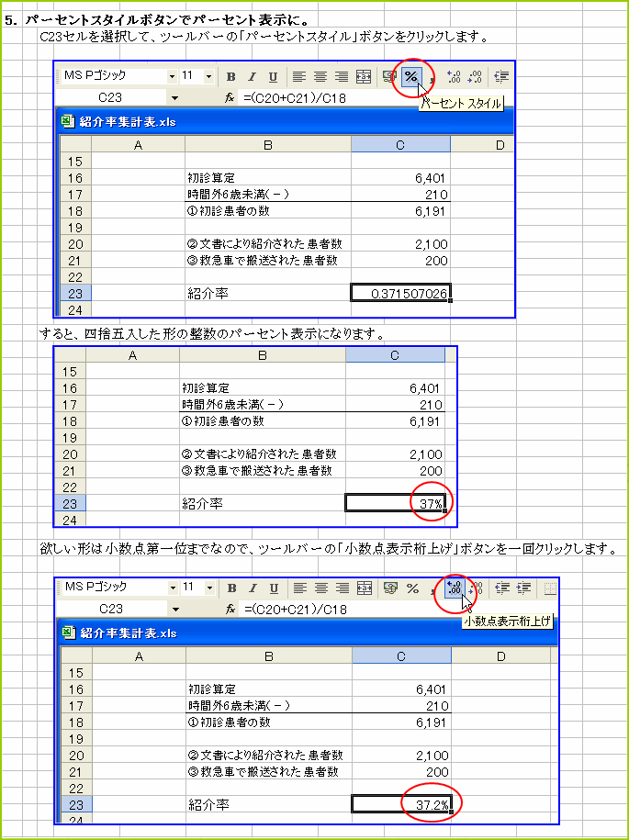Screen dimensions: 629x840
Task: Open Name Box arrow under パーセント スタイル toolbar
Action: click(x=174, y=98)
